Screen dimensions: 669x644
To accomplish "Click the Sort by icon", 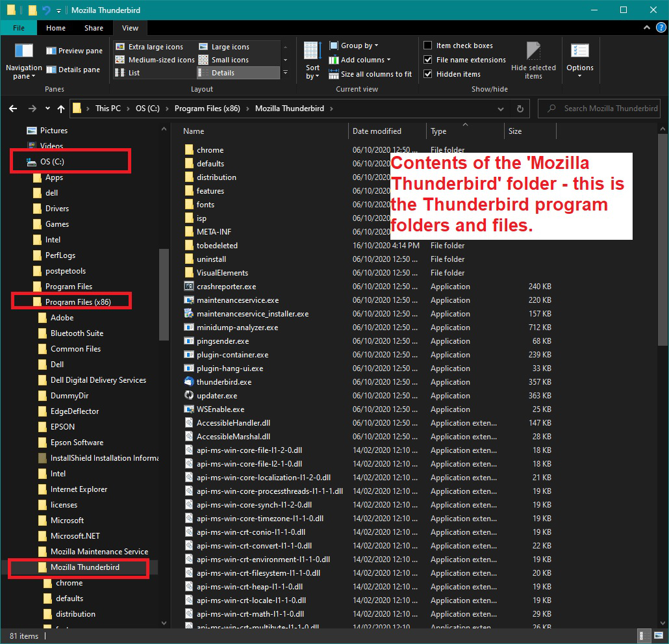I will tap(313, 51).
